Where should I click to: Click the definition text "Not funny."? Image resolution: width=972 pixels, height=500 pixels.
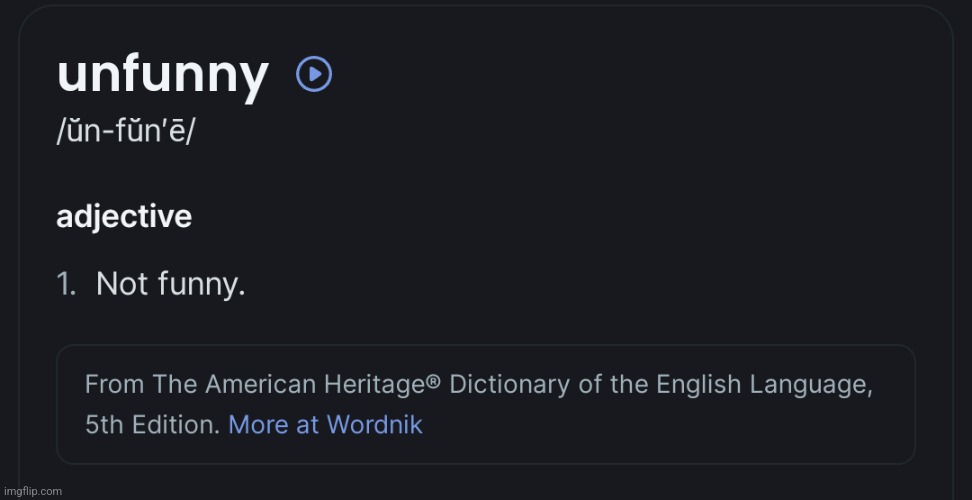[x=170, y=285]
